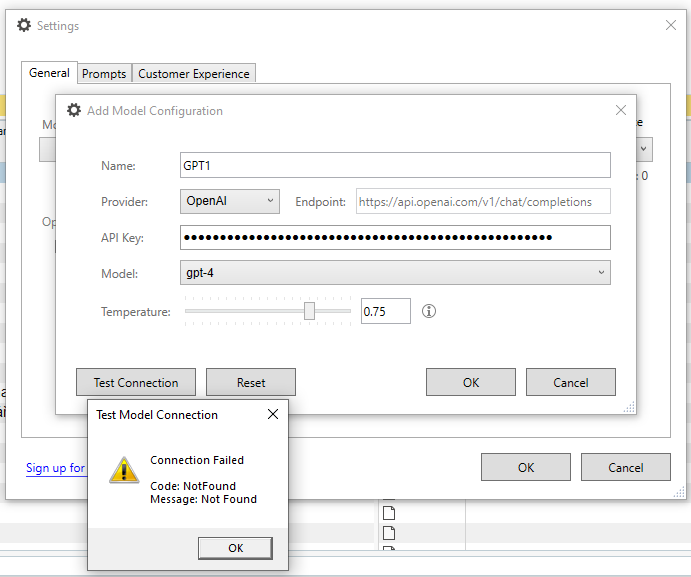Click the yellow warning icon in the error dialog
The height and width of the screenshot is (577, 691).
coord(123,470)
